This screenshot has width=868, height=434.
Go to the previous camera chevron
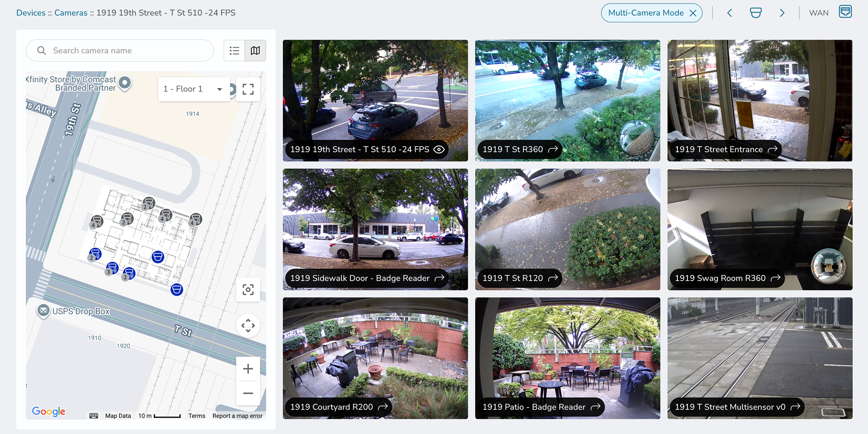point(729,13)
